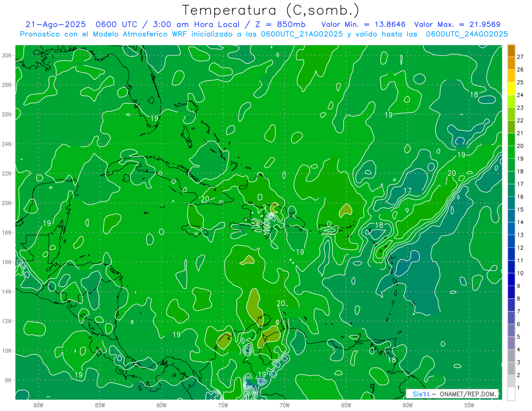
Task: Click the title "Temperatura (C,somb.)"
Action: (270, 10)
